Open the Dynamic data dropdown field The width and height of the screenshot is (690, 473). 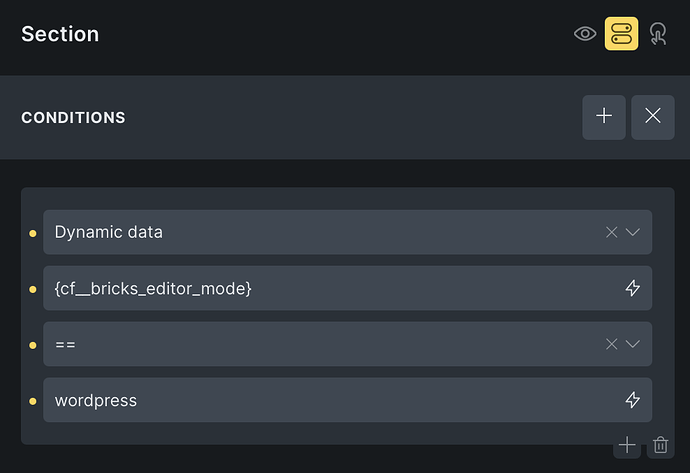click(x=320, y=232)
